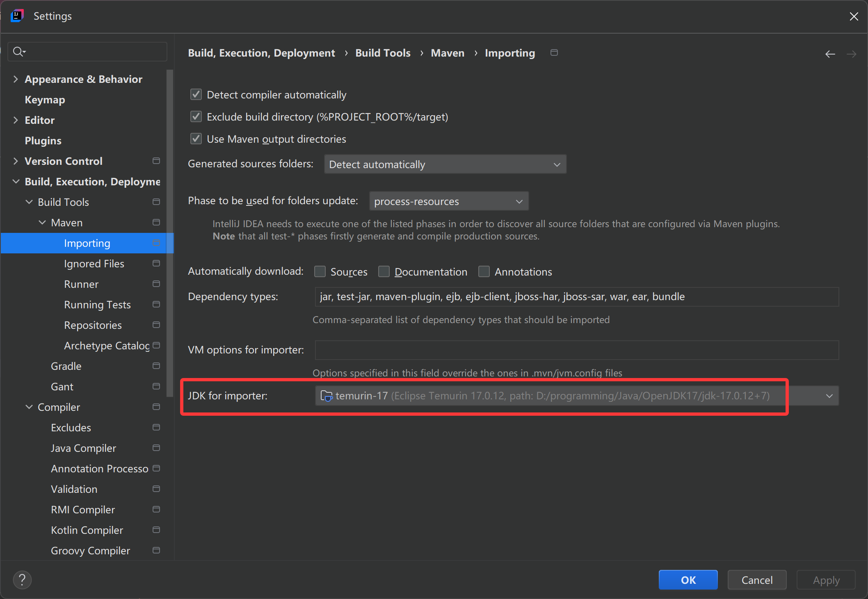Click the IntelliJ IDEA logo icon
The width and height of the screenshot is (868, 599).
click(16, 16)
